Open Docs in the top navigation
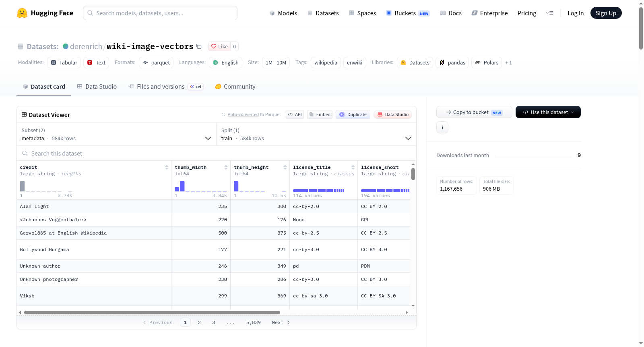Image resolution: width=644 pixels, height=347 pixels. [451, 13]
